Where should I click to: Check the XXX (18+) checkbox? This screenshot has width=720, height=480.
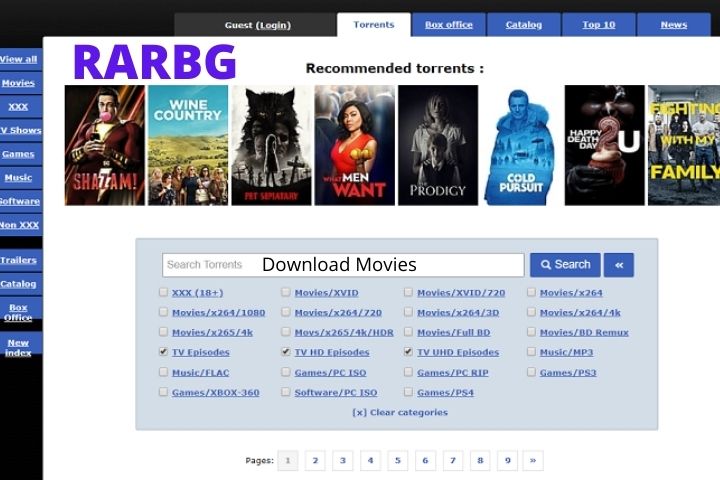(x=163, y=292)
